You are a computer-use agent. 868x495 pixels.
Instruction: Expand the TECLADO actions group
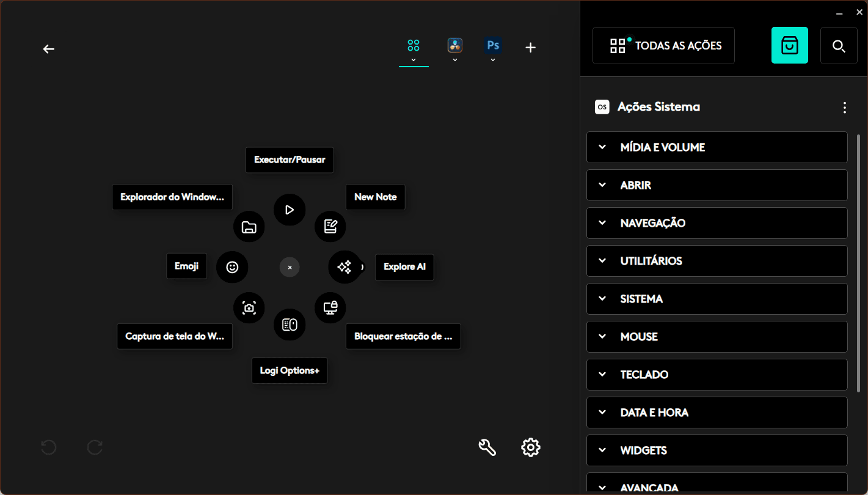click(717, 375)
